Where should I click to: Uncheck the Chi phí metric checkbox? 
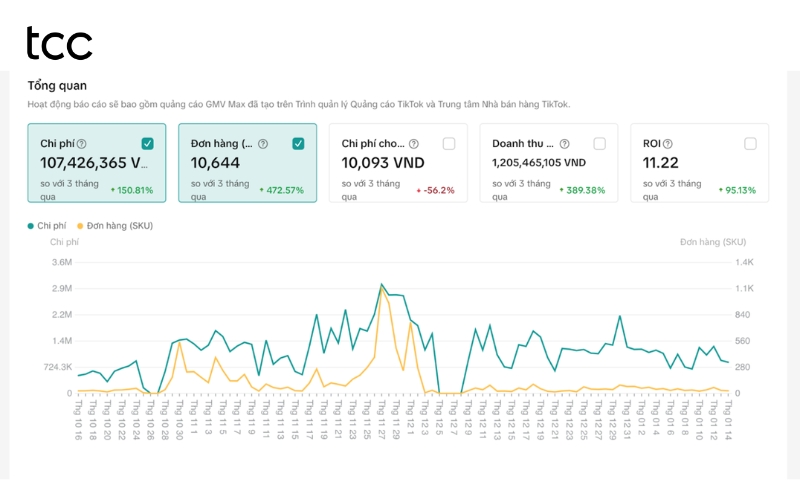pos(147,144)
